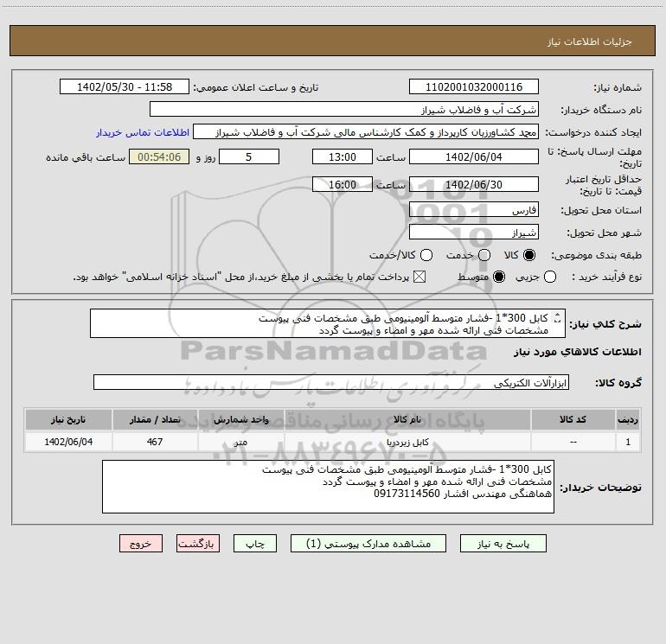This screenshot has width=666, height=644.
Task: Click the announcement date field 1402/05/30 - 11:58
Action: (x=125, y=87)
